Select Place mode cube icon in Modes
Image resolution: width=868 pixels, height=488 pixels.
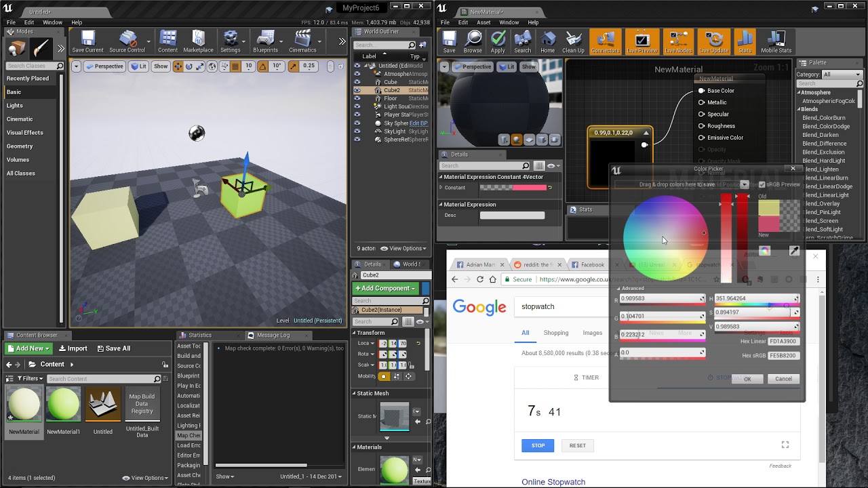tap(16, 49)
